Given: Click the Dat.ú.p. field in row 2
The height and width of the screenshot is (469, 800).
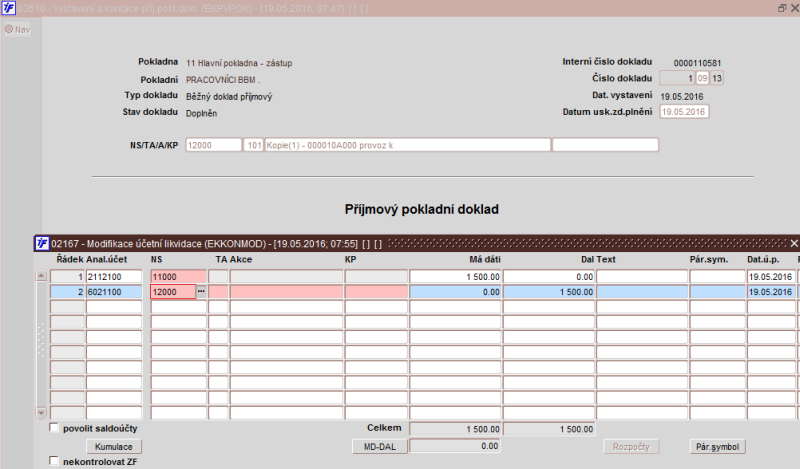Looking at the screenshot, I should [770, 292].
